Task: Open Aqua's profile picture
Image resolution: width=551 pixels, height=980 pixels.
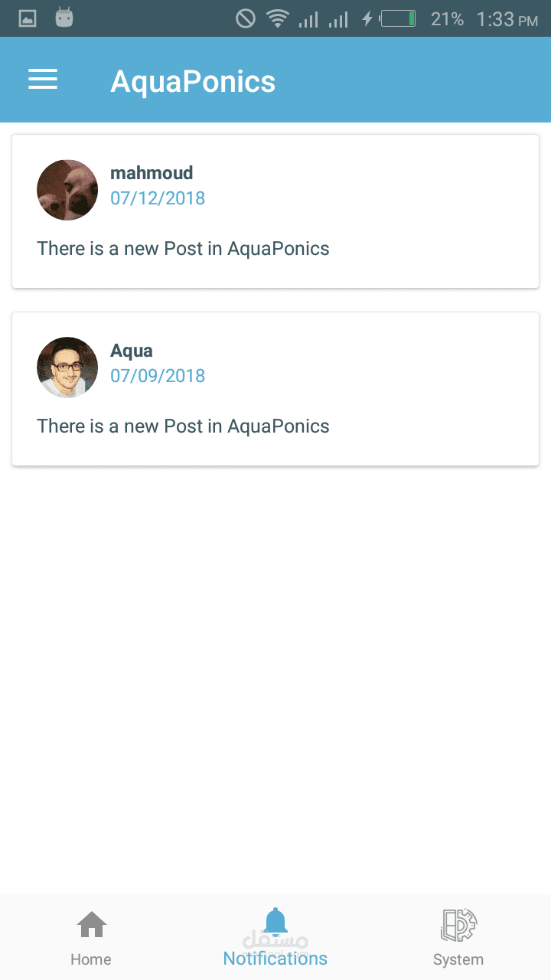Action: (67, 367)
